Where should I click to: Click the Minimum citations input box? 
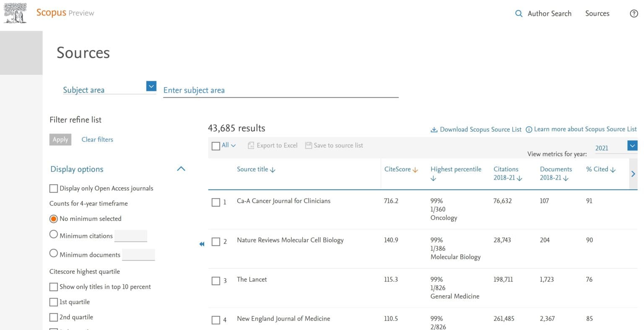click(131, 236)
